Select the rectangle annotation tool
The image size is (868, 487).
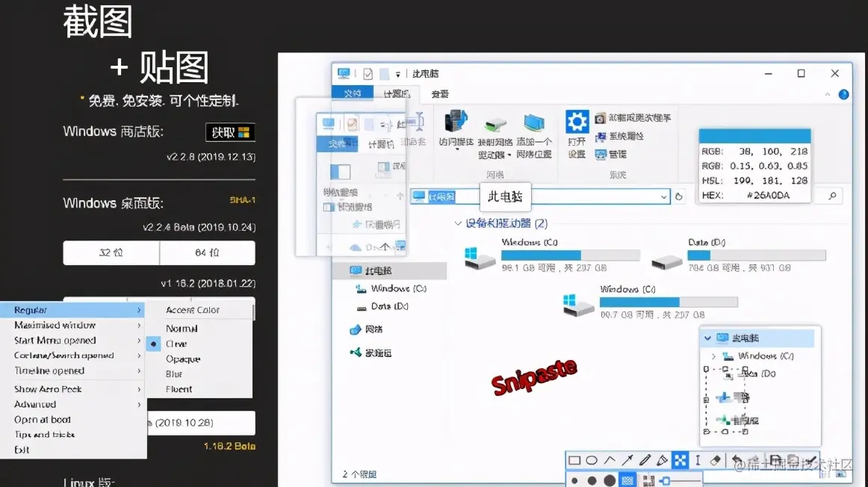click(x=575, y=459)
